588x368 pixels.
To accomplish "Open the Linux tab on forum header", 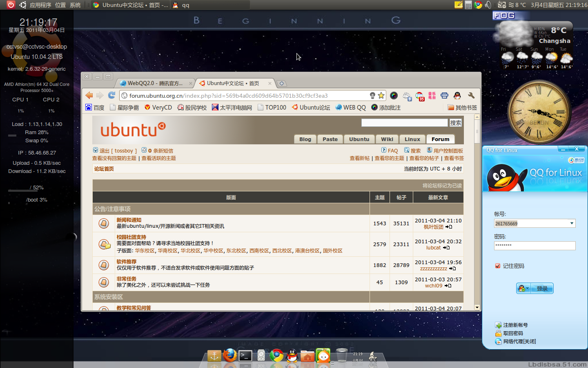I will click(412, 139).
